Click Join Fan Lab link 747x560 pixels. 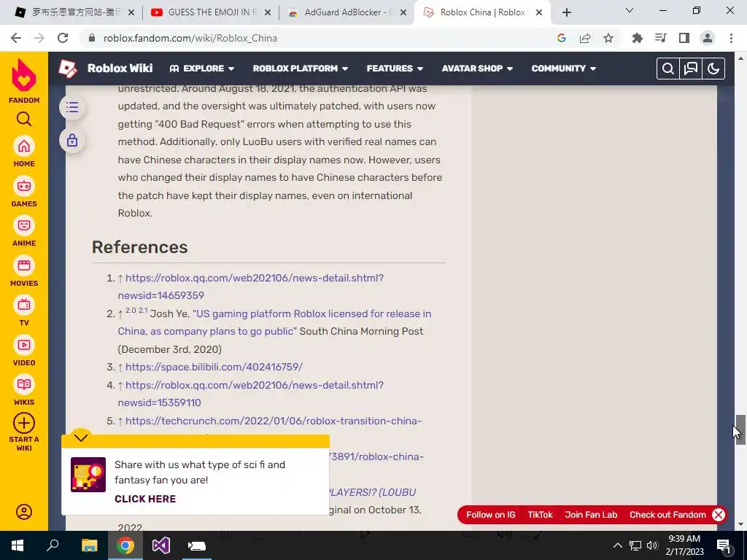pyautogui.click(x=591, y=515)
